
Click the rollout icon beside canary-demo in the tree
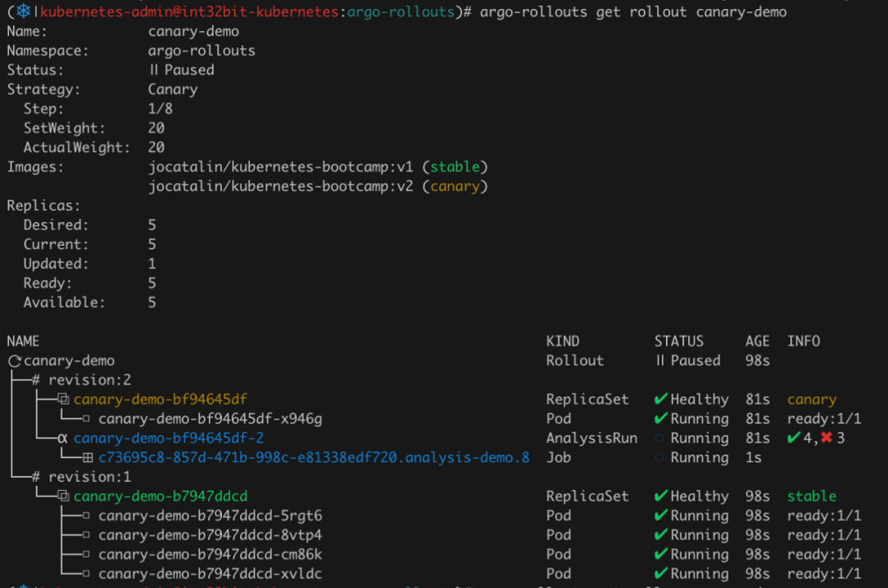14,361
